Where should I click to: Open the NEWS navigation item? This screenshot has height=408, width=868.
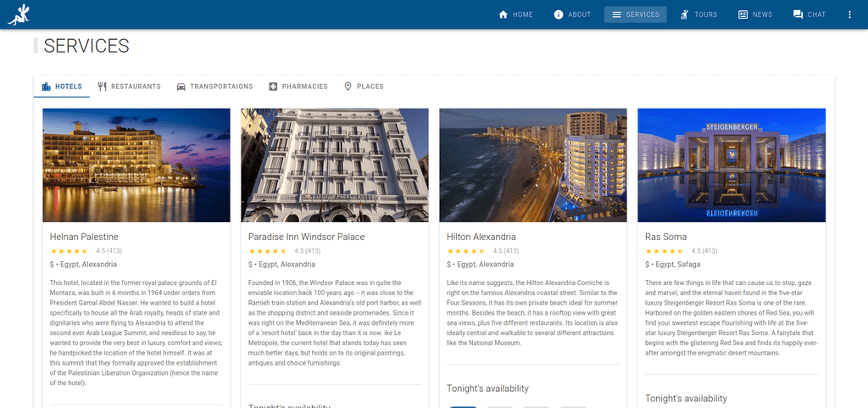(x=755, y=14)
